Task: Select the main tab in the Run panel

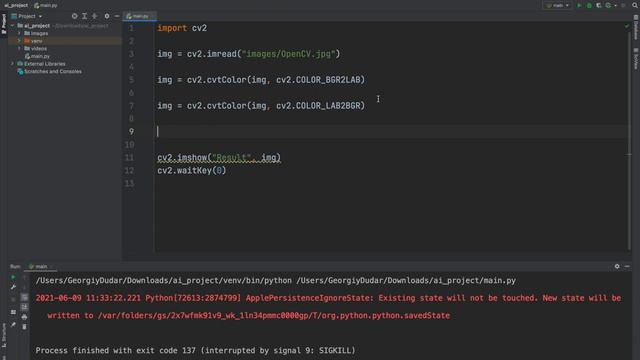Action: point(39,266)
